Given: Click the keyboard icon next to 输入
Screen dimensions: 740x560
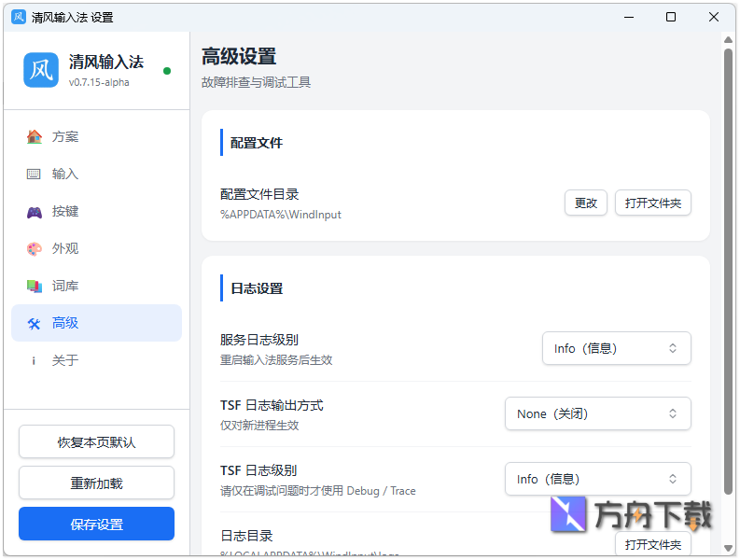Looking at the screenshot, I should coord(34,174).
